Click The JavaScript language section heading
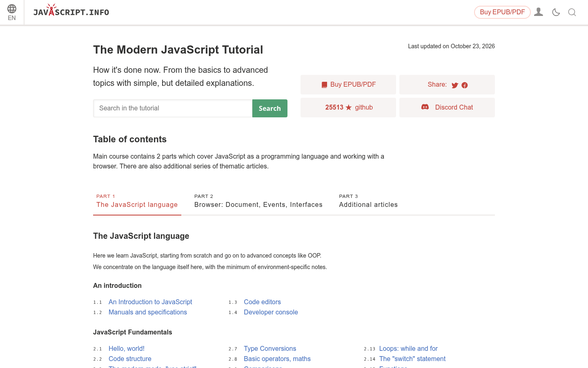Image resolution: width=588 pixels, height=368 pixels. 141,236
